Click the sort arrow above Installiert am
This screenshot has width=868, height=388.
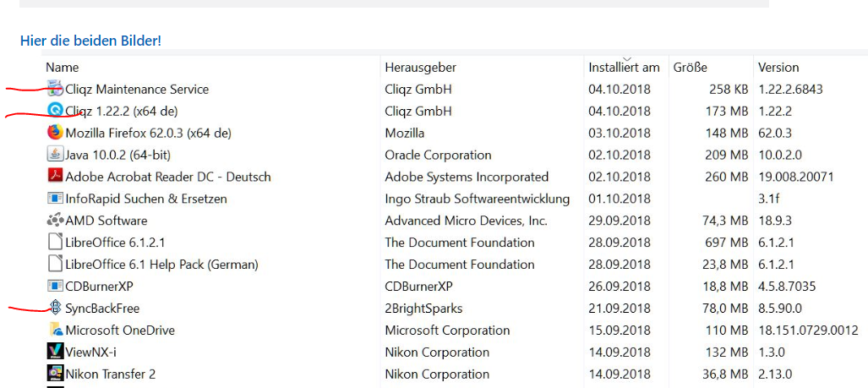pos(626,58)
